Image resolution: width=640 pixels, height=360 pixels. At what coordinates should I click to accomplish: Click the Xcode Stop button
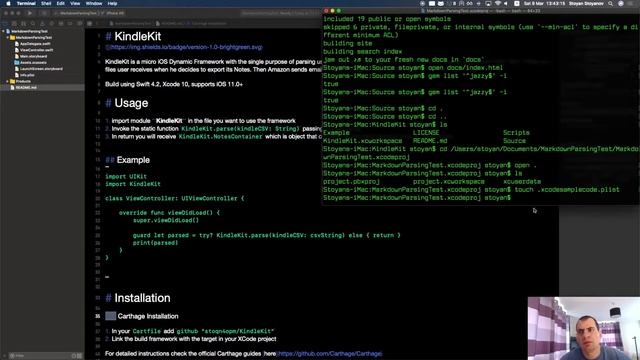[x=43, y=13]
